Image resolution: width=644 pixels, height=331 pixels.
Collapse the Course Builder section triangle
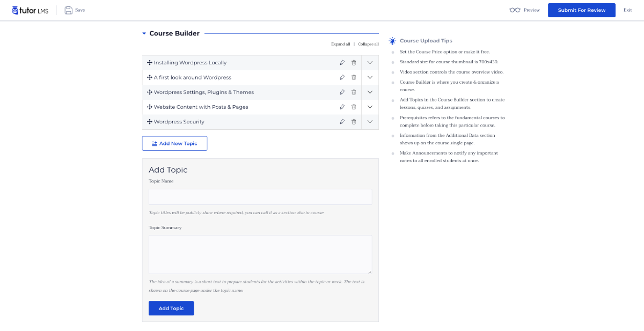click(144, 33)
